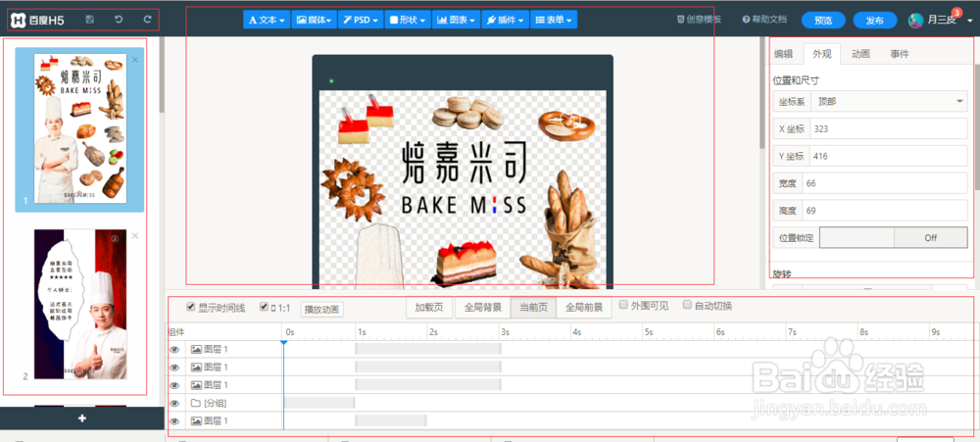
Task: Toggle eye of 图层 1 just above [分组]
Action: point(174,386)
